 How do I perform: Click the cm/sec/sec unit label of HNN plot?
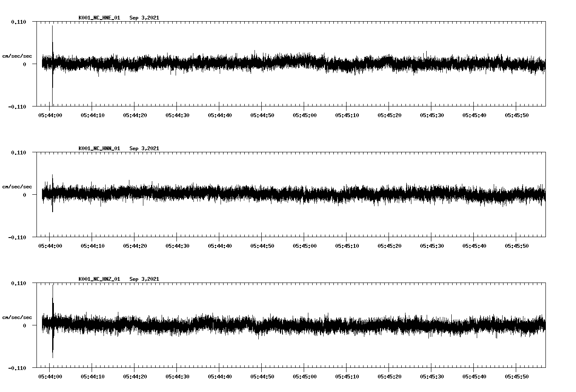(17, 187)
